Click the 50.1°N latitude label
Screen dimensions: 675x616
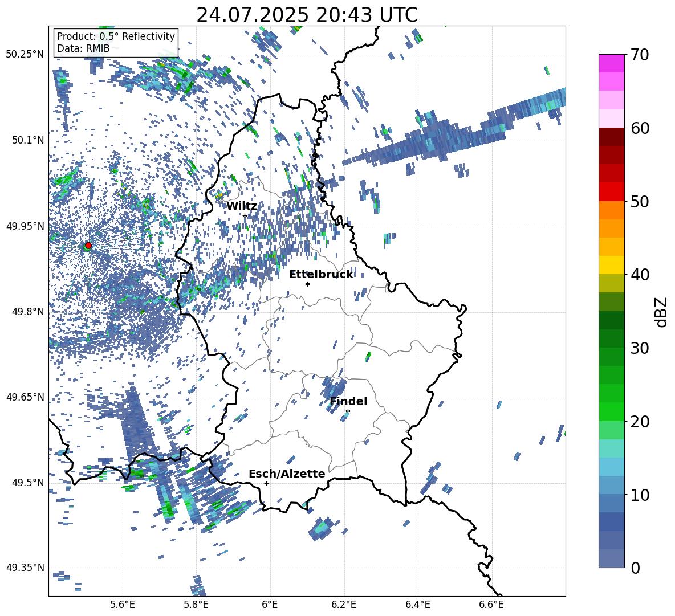point(28,141)
